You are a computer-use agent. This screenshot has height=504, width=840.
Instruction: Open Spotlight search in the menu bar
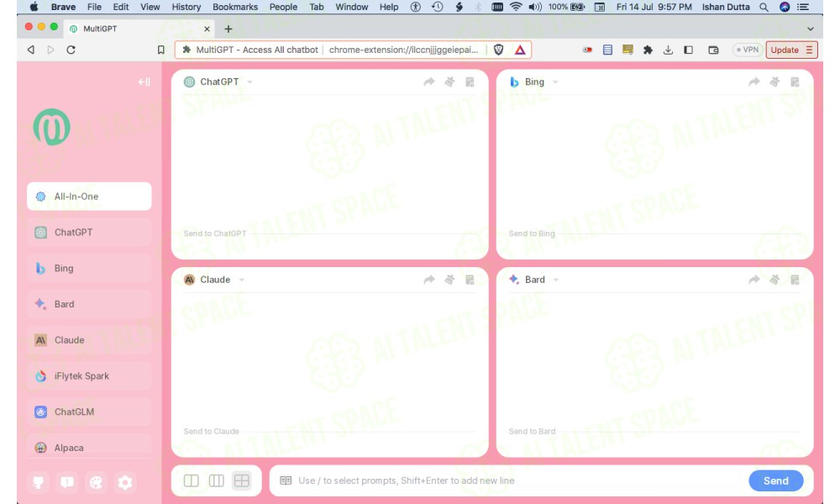[x=764, y=7]
